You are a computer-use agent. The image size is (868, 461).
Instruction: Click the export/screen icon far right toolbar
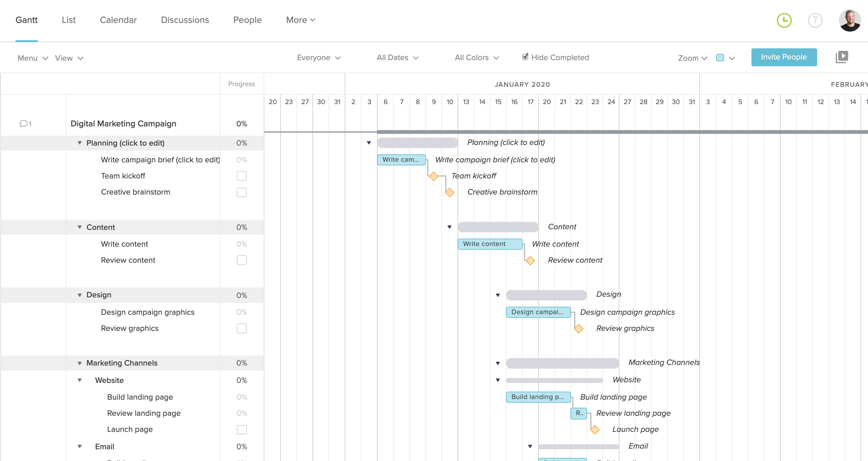tap(842, 57)
